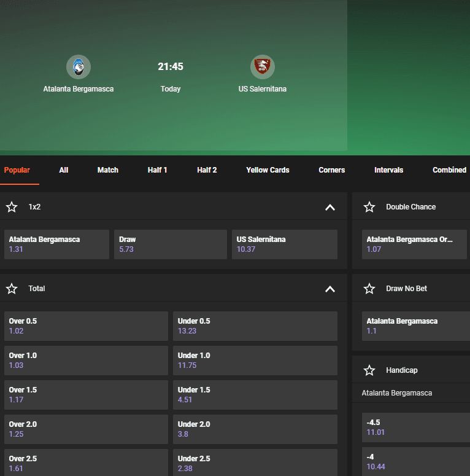Star the Double Chance market

[x=369, y=207]
